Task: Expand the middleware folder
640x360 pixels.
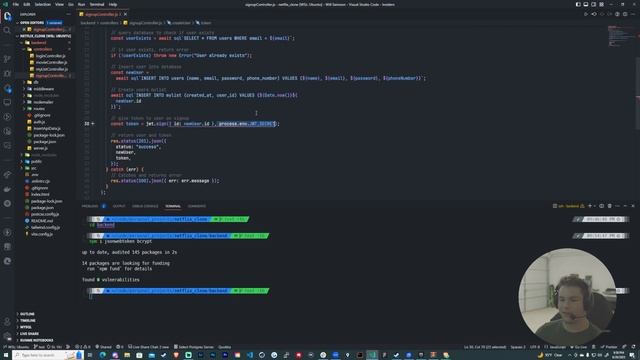Action: (44, 89)
